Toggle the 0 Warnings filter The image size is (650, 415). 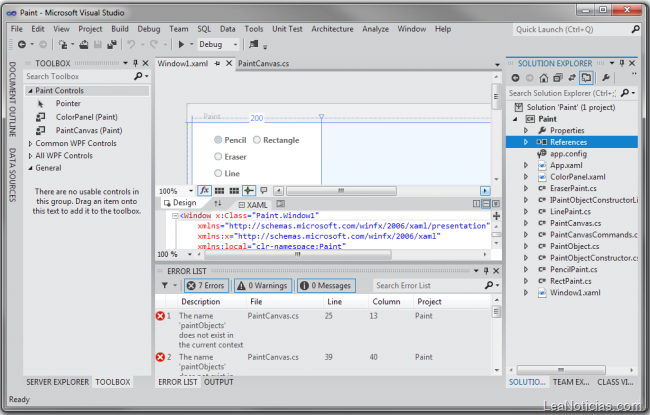[x=263, y=285]
